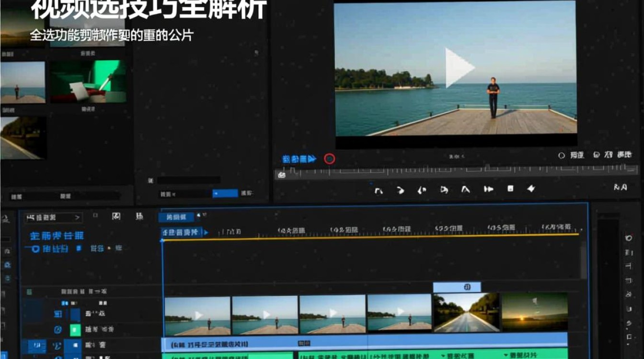
Task: Click the play-forward icon left of the stop square
Action: (488, 189)
